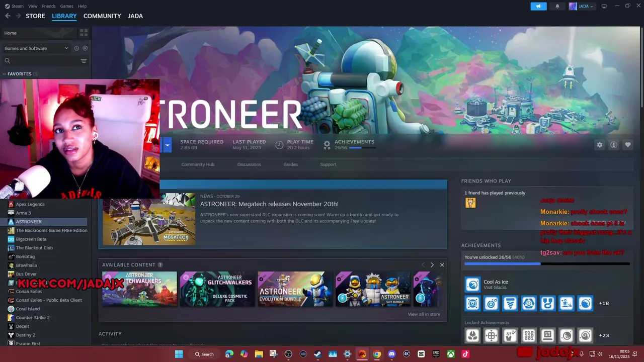
Task: Click the Cool As Ice achievement icon
Action: pyautogui.click(x=472, y=285)
